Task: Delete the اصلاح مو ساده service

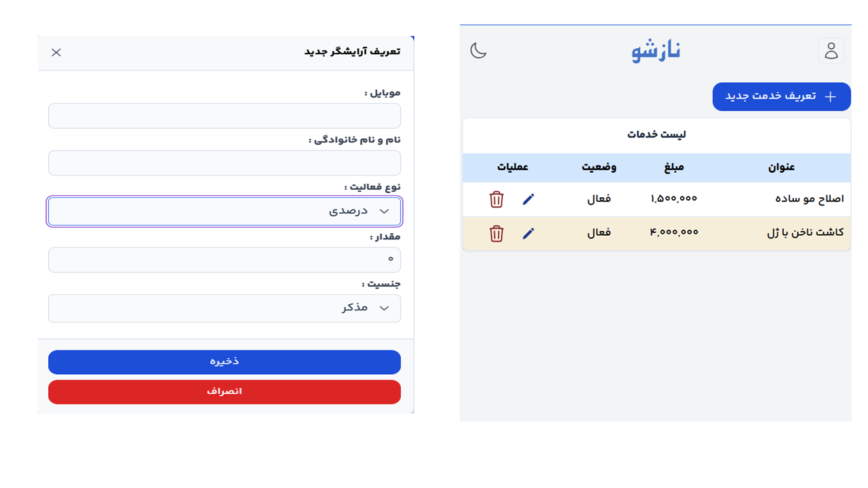Action: point(496,199)
